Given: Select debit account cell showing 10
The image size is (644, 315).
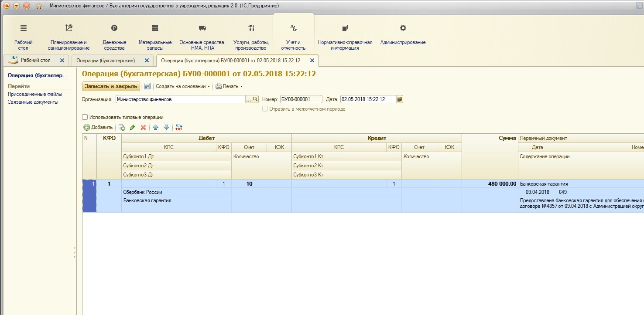Looking at the screenshot, I should point(249,184).
